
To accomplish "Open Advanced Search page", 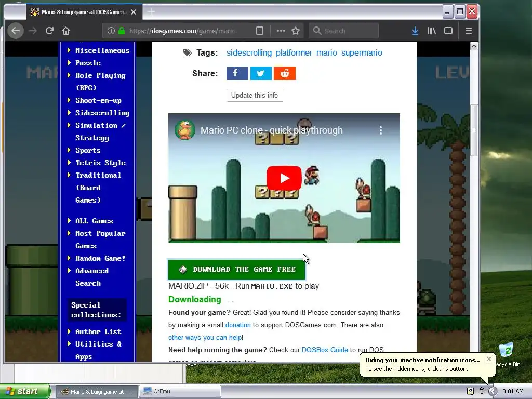I will click(92, 277).
